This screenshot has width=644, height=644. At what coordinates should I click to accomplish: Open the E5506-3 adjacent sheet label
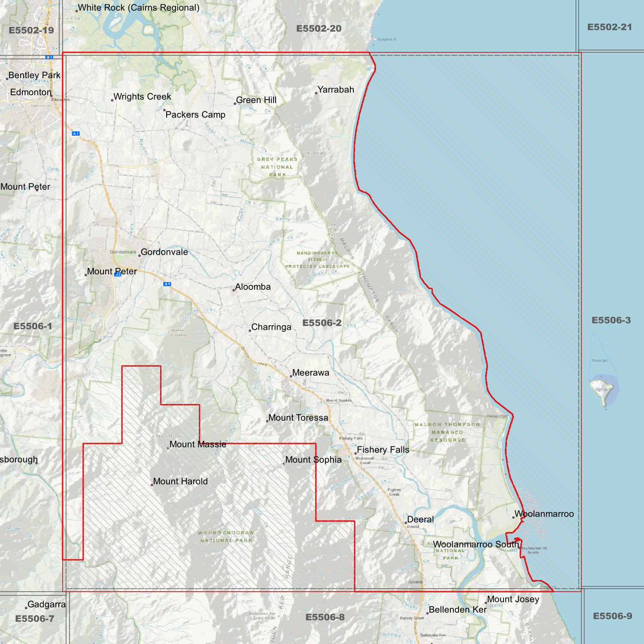[x=611, y=320]
